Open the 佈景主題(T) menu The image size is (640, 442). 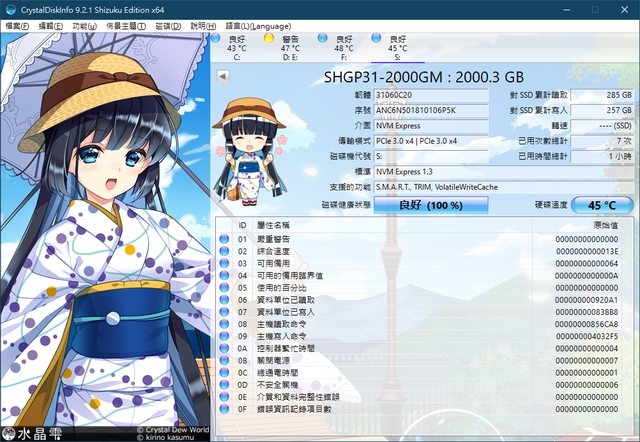tap(126, 23)
